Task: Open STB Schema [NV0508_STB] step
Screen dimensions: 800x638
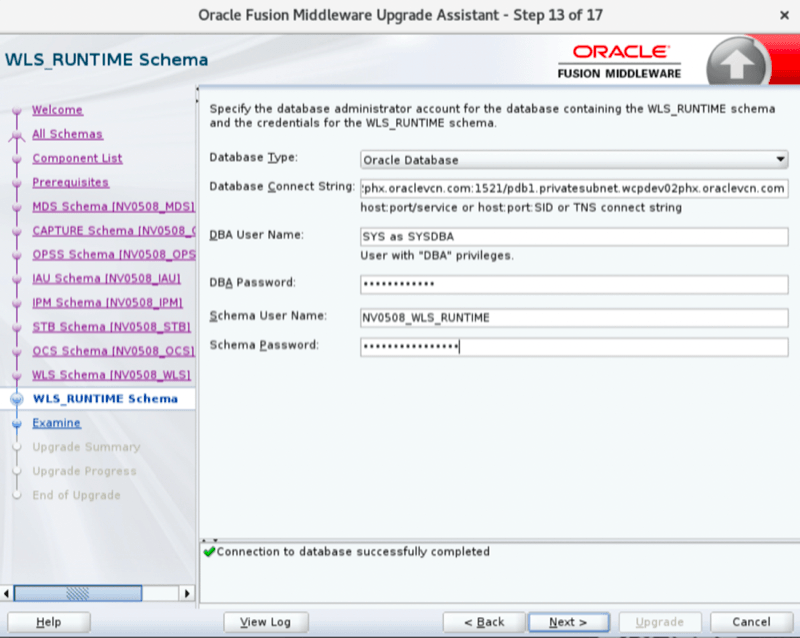Action: tap(111, 326)
